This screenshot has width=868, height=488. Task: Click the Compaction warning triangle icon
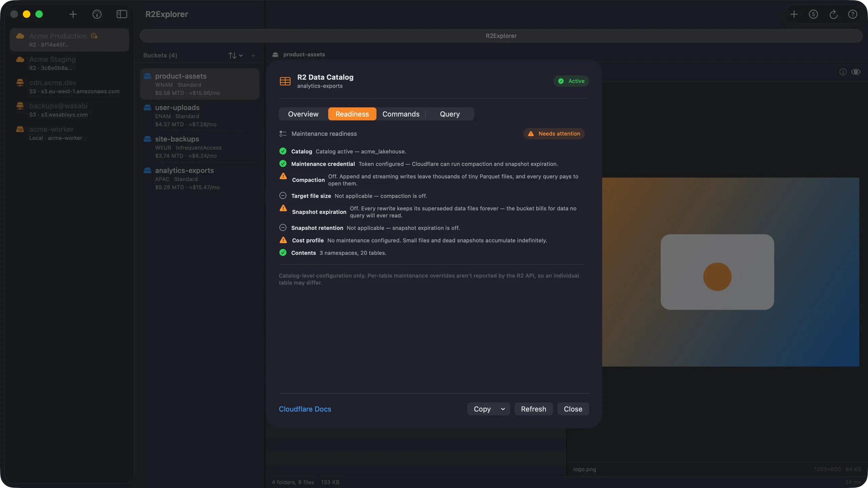click(283, 176)
